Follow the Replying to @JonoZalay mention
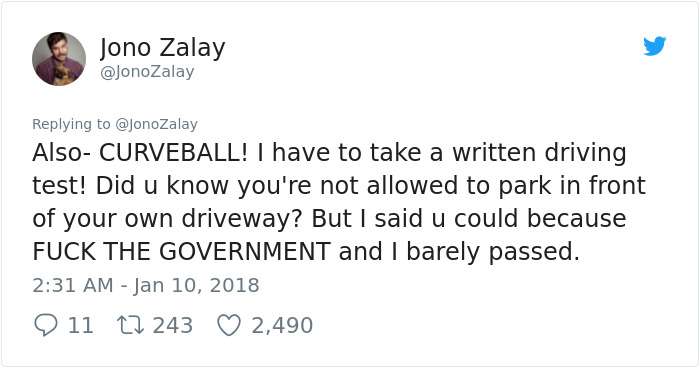700x368 pixels. click(x=156, y=124)
